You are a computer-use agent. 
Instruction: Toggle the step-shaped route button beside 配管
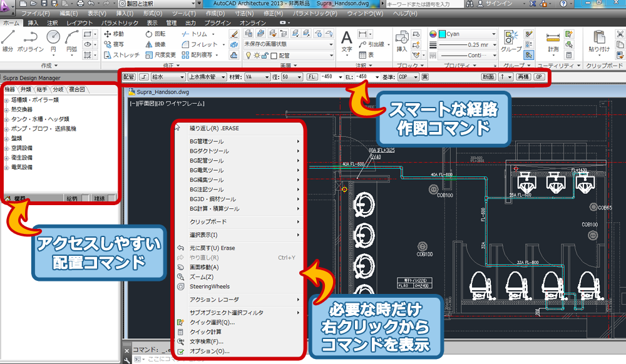pyautogui.click(x=144, y=76)
